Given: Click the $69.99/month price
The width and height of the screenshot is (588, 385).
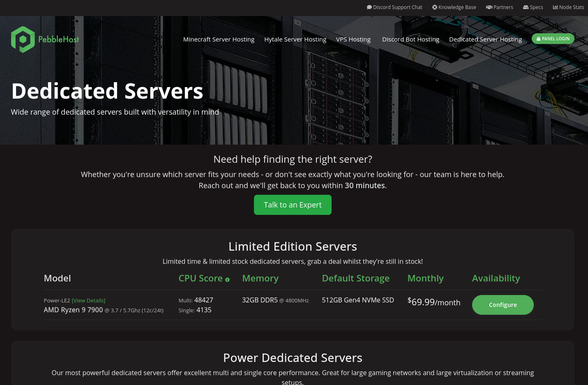Looking at the screenshot, I should [x=434, y=302].
